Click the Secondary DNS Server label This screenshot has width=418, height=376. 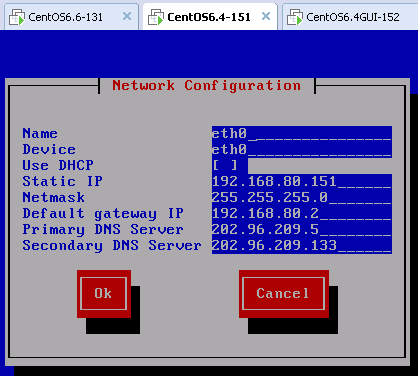[x=112, y=246]
